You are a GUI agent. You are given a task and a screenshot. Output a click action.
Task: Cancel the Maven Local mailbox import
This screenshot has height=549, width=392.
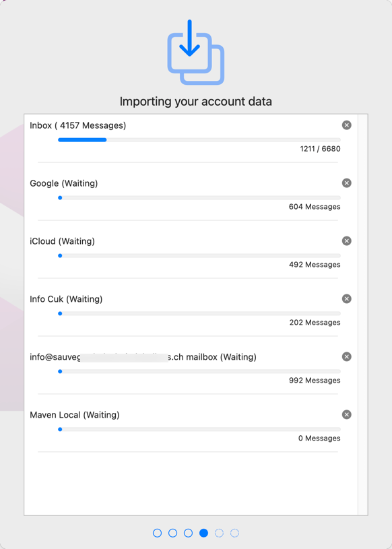click(346, 414)
